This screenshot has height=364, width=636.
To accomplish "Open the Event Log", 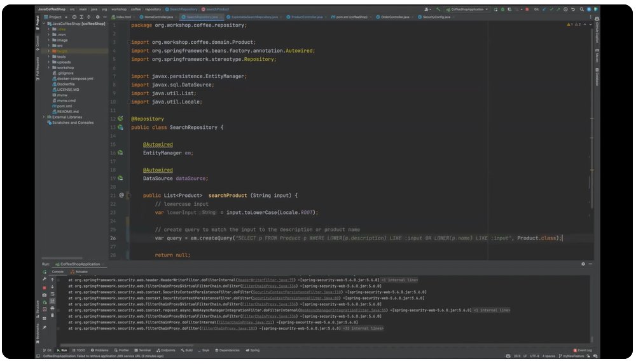I will 583,350.
